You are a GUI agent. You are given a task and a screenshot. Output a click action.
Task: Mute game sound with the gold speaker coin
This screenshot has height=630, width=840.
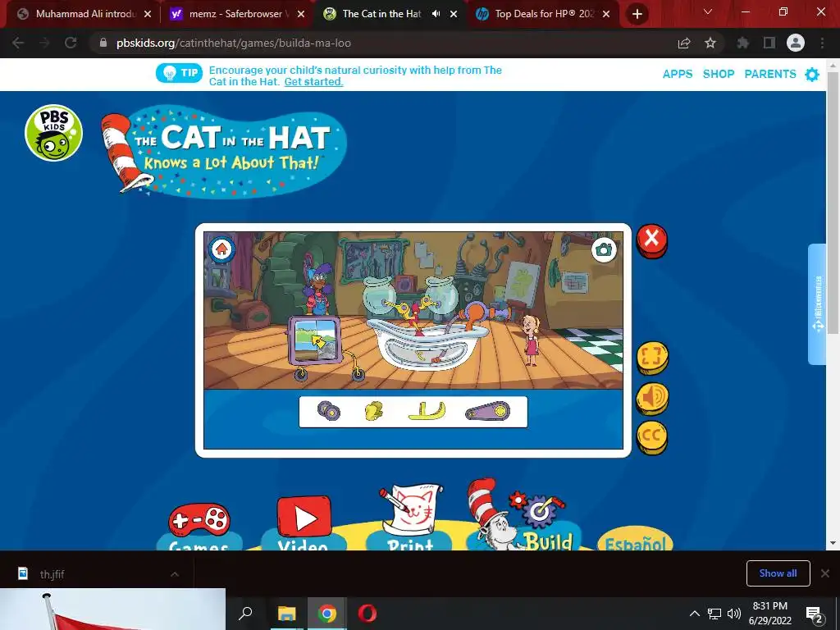[652, 398]
